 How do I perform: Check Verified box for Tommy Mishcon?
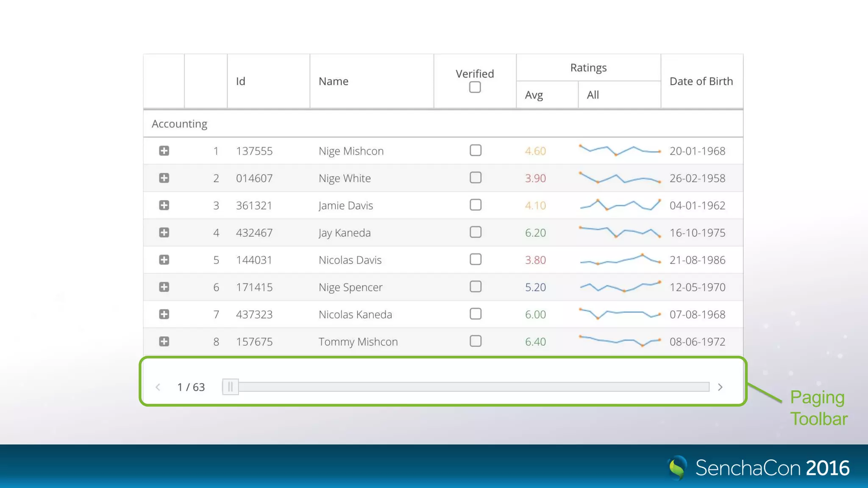[476, 341]
